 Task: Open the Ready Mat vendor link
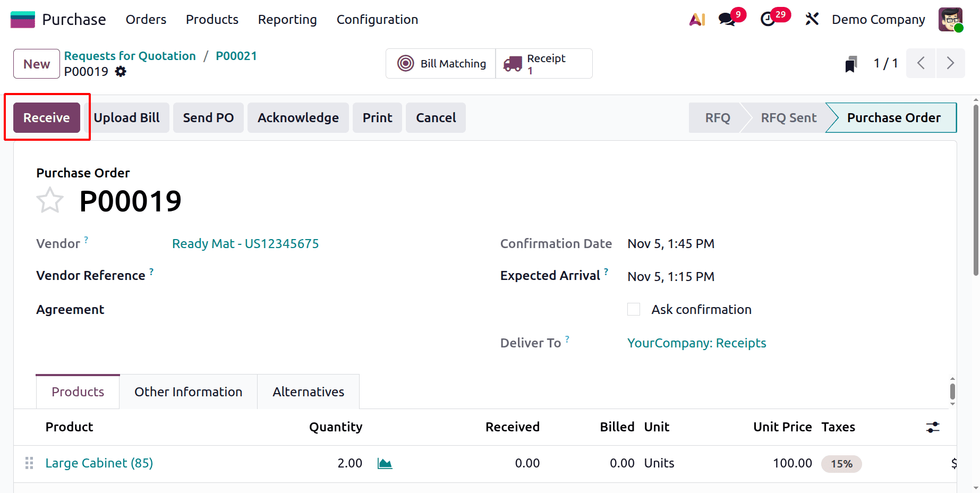coord(245,243)
